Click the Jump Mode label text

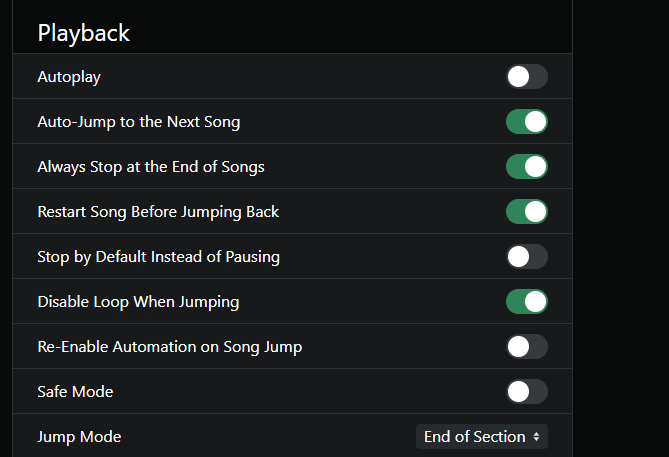click(x=79, y=437)
